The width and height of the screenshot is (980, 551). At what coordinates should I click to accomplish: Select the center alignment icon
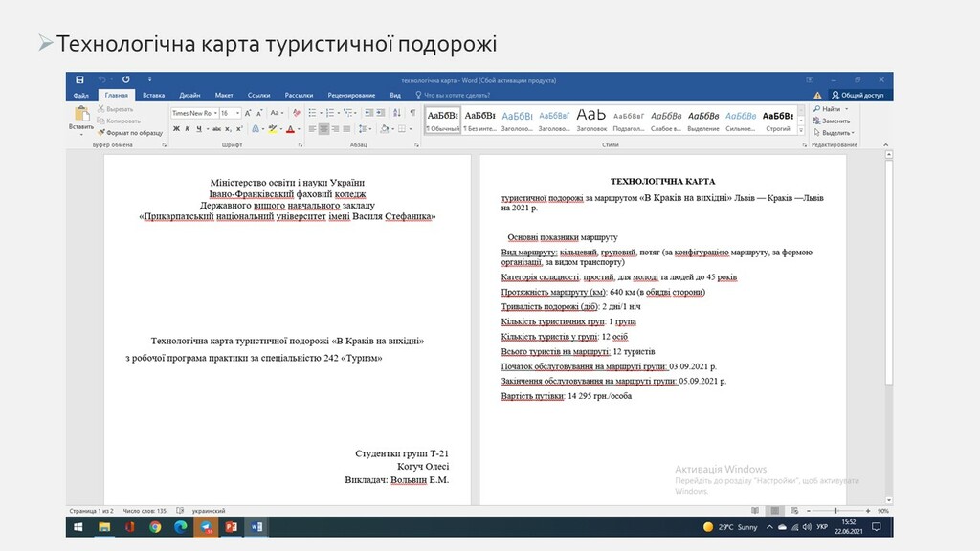323,128
